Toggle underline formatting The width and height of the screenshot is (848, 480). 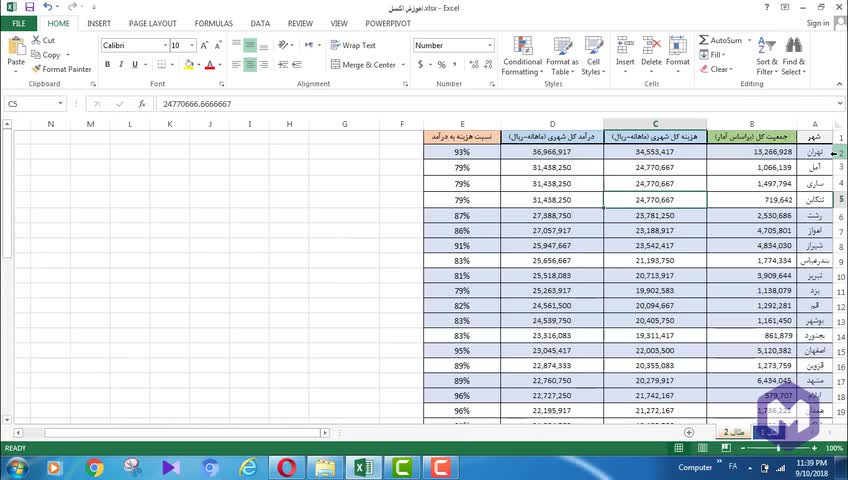coord(135,64)
